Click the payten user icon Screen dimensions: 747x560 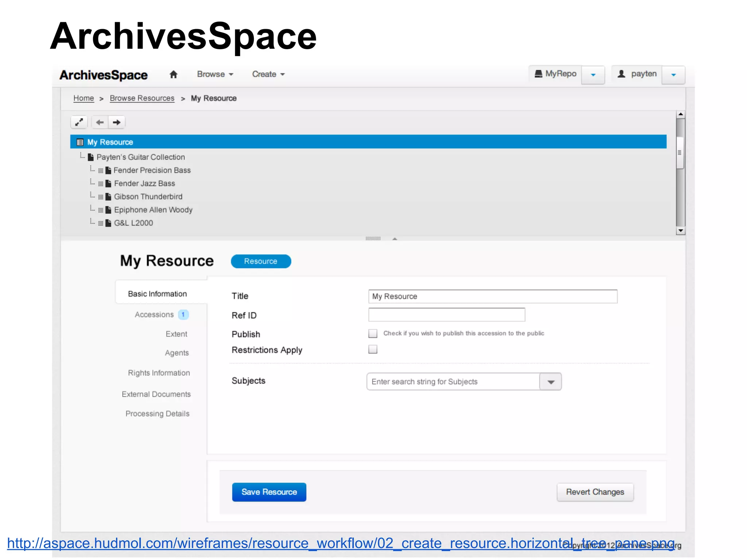click(622, 74)
